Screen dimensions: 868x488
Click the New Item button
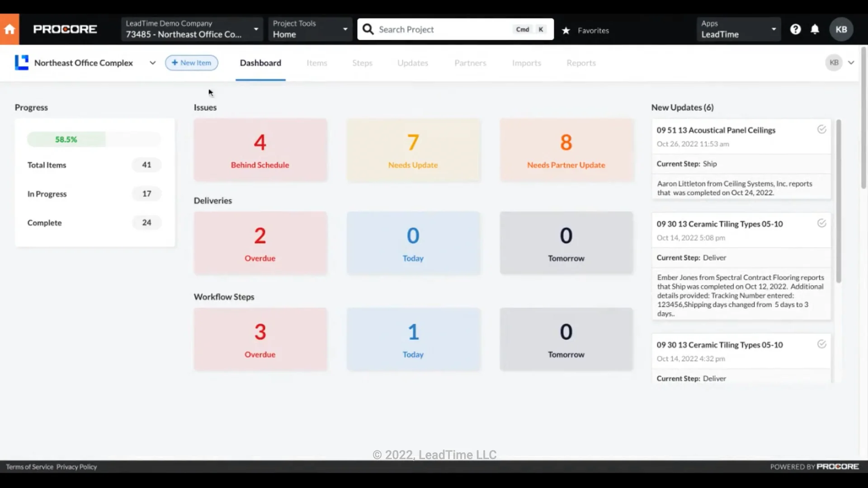click(x=192, y=63)
